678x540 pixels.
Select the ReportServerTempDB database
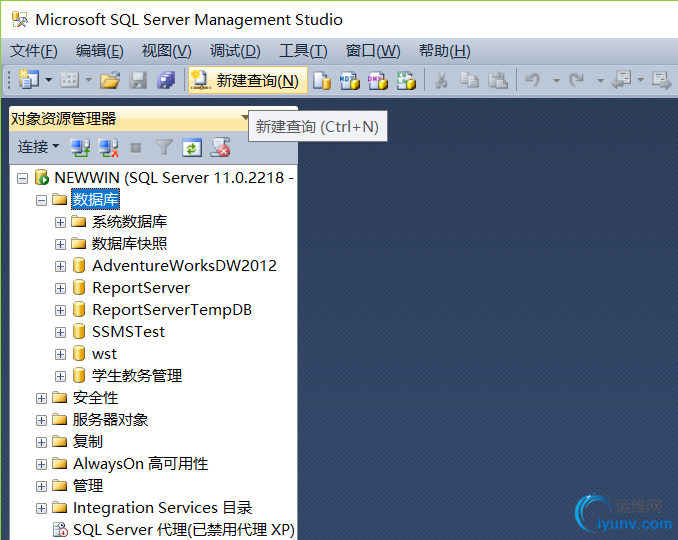pos(172,310)
